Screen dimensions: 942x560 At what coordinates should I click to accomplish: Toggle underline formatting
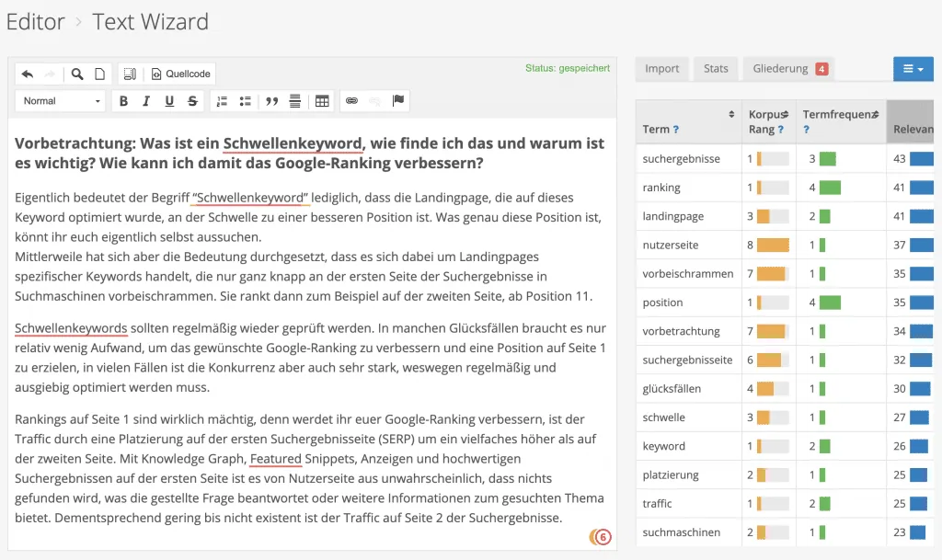click(169, 101)
